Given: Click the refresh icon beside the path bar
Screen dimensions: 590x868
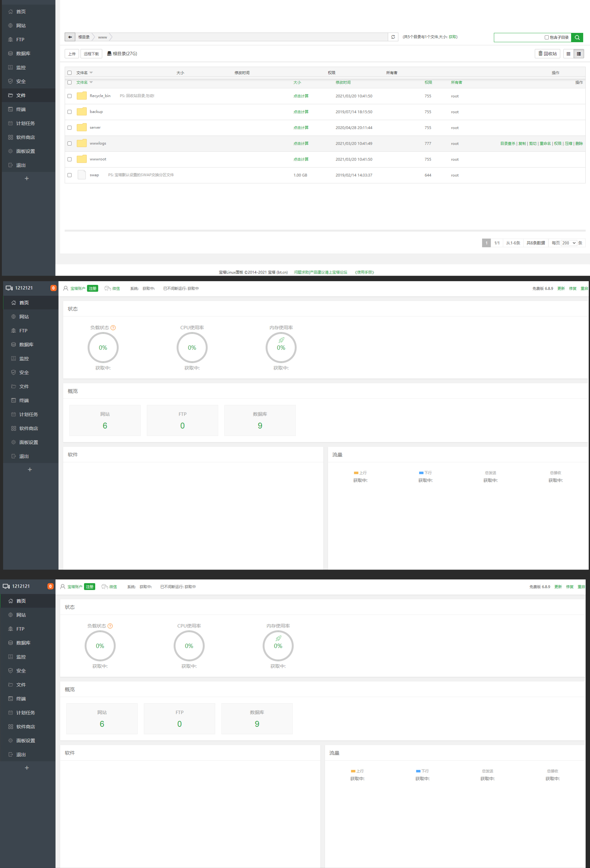Looking at the screenshot, I should click(393, 37).
